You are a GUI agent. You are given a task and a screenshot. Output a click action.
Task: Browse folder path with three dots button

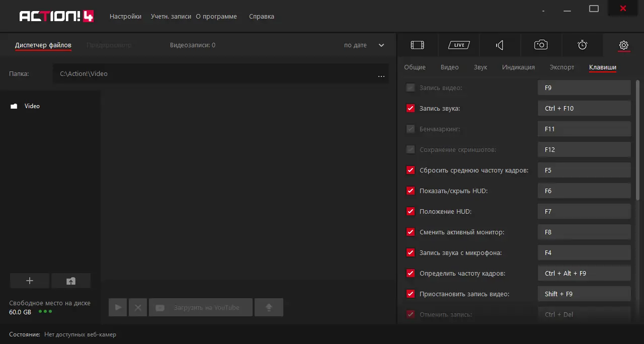point(381,76)
